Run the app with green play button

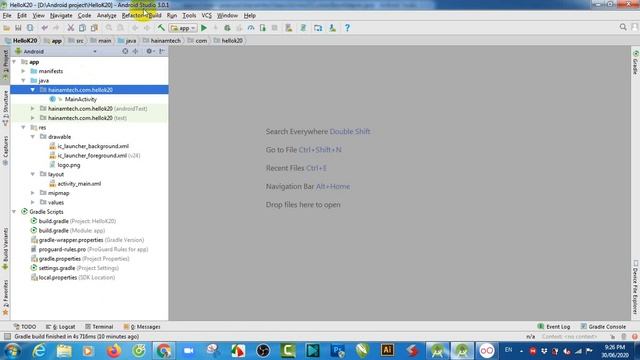pos(204,28)
